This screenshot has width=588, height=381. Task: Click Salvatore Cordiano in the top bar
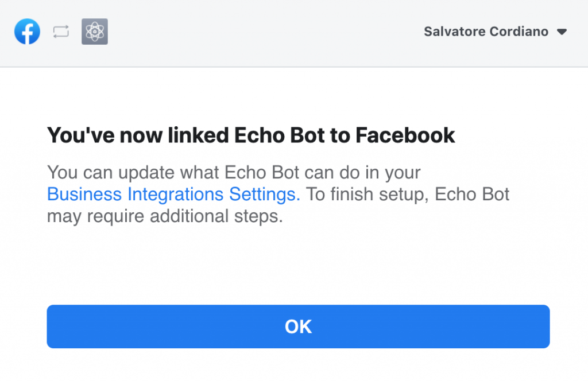[x=485, y=32]
